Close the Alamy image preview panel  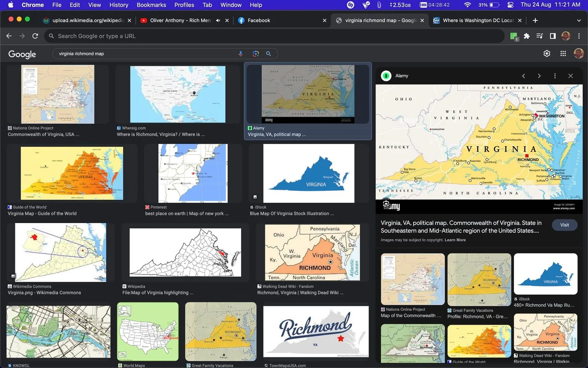pyautogui.click(x=570, y=76)
